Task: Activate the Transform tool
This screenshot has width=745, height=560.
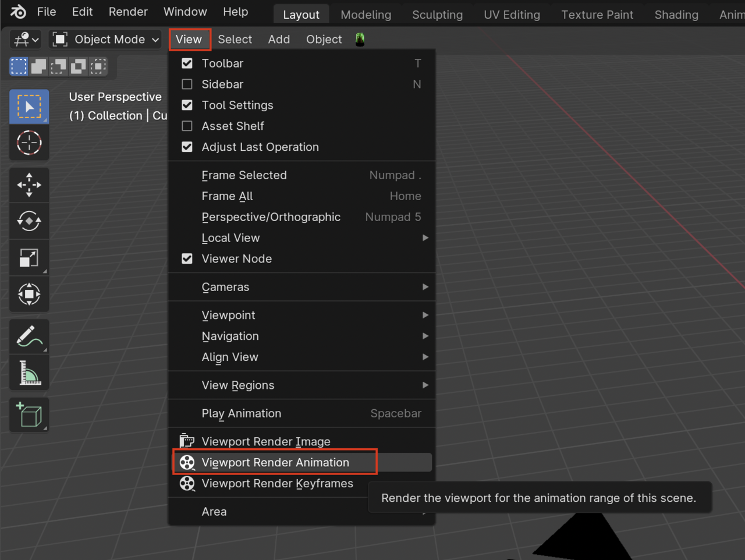Action: pos(29,294)
